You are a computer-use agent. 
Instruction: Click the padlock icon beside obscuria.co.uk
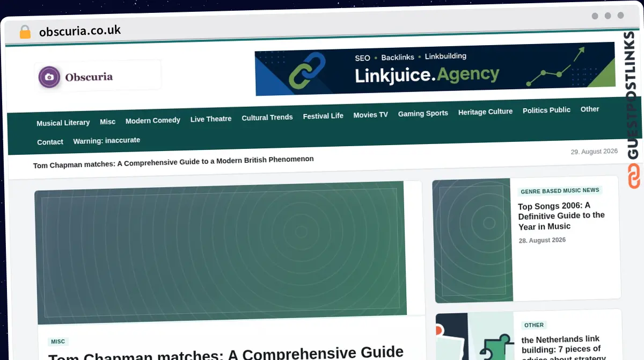25,32
